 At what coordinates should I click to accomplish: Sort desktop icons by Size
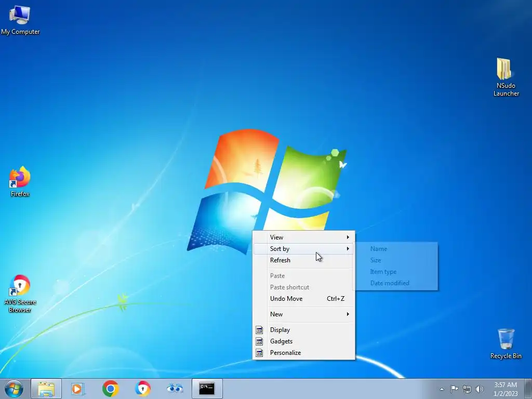(x=396, y=260)
